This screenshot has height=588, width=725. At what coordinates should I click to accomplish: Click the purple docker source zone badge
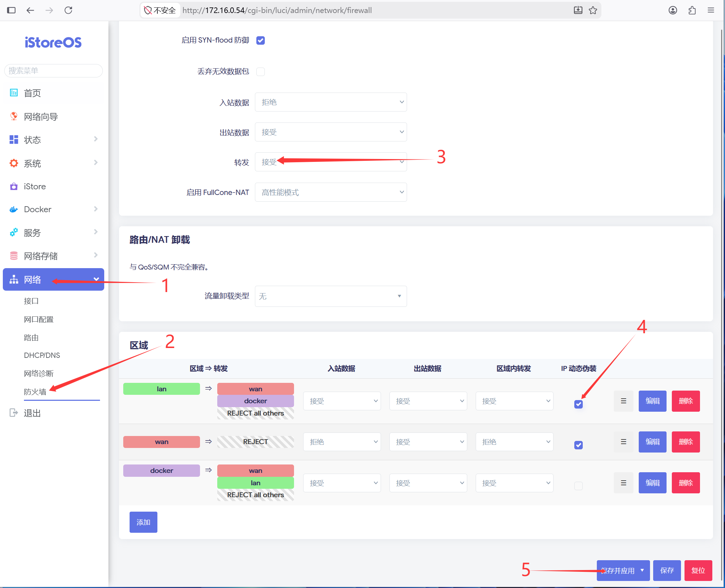[x=162, y=471]
